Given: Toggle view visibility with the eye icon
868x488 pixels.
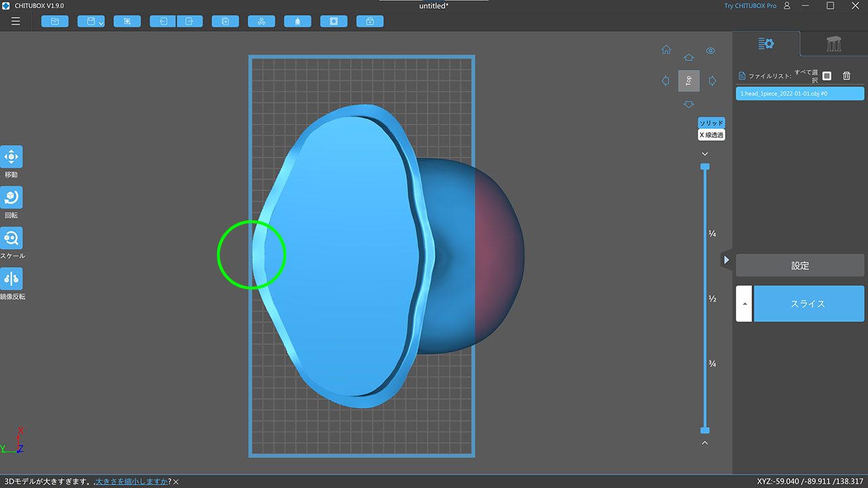Looking at the screenshot, I should click(x=711, y=51).
